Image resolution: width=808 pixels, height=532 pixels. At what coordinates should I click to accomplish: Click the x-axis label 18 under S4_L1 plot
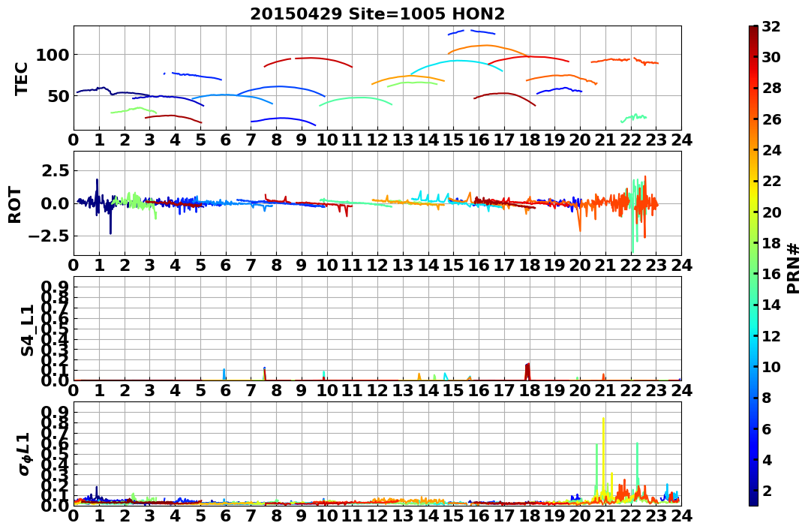[529, 390]
